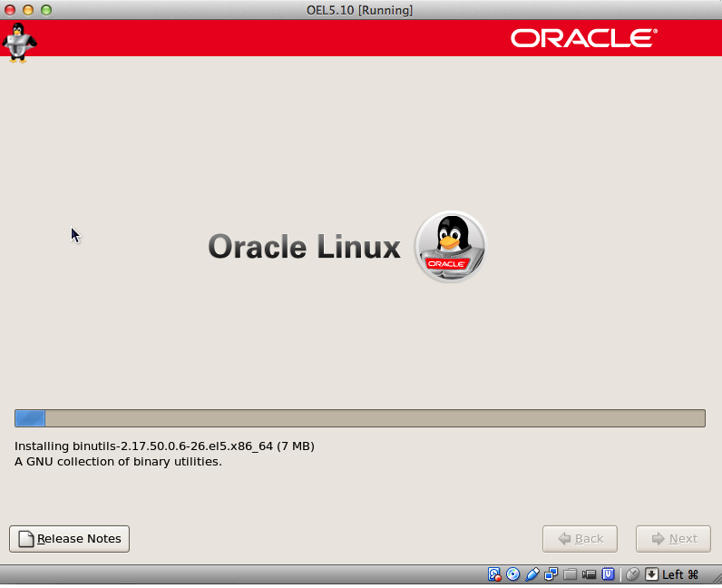Click the round Oracle penguin badge
The image size is (722, 588).
click(451, 247)
